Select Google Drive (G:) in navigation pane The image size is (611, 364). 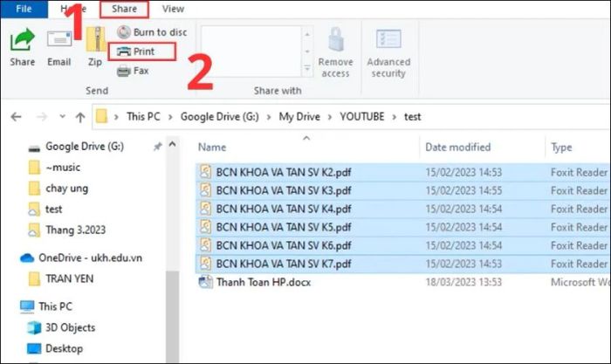coord(85,147)
